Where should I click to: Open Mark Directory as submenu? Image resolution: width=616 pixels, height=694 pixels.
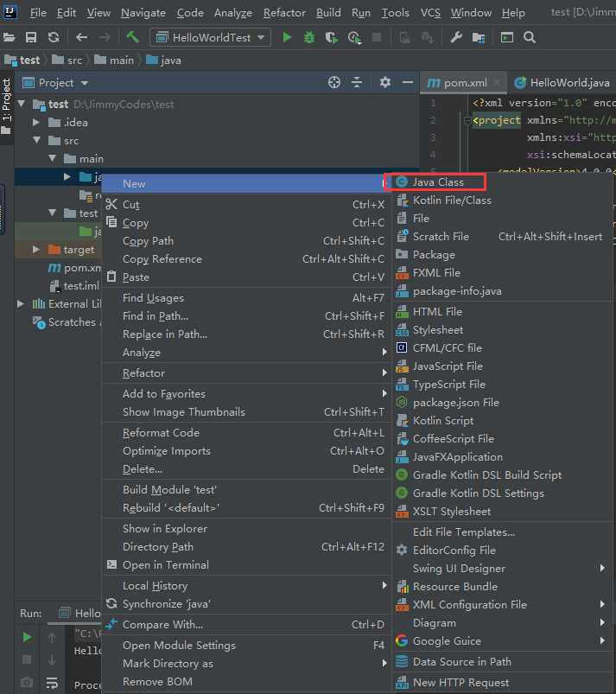point(246,664)
